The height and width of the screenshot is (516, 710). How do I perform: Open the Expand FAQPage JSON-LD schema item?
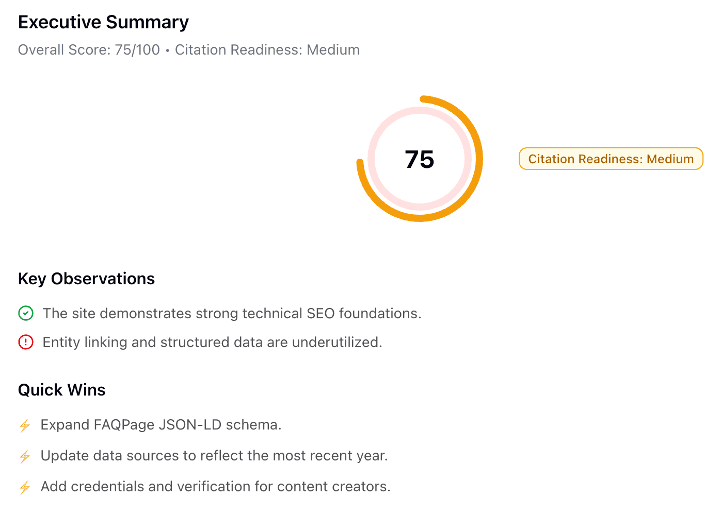click(160, 425)
